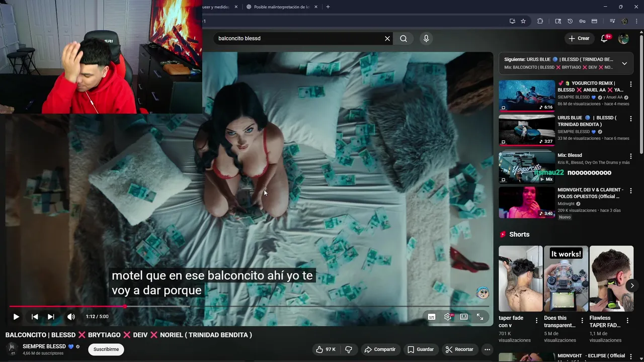Open browser extensions puzzle icon
This screenshot has width=644, height=362.
click(540, 21)
